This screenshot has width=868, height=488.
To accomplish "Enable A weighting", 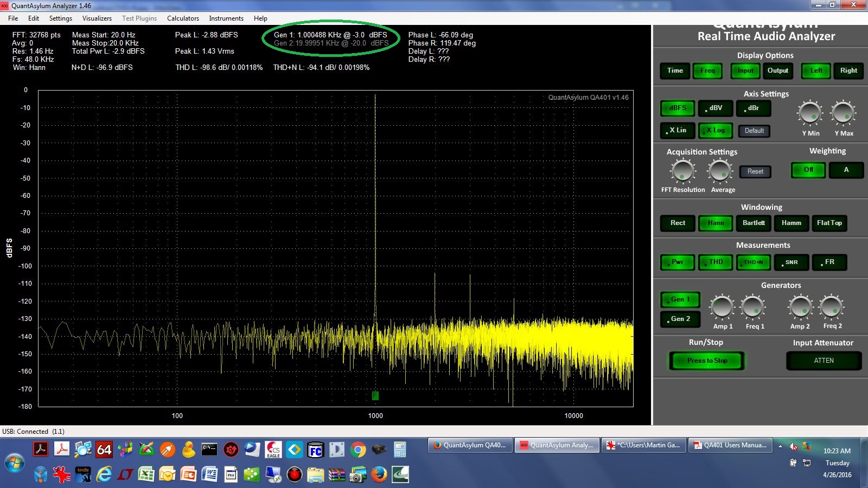I will pyautogui.click(x=846, y=170).
